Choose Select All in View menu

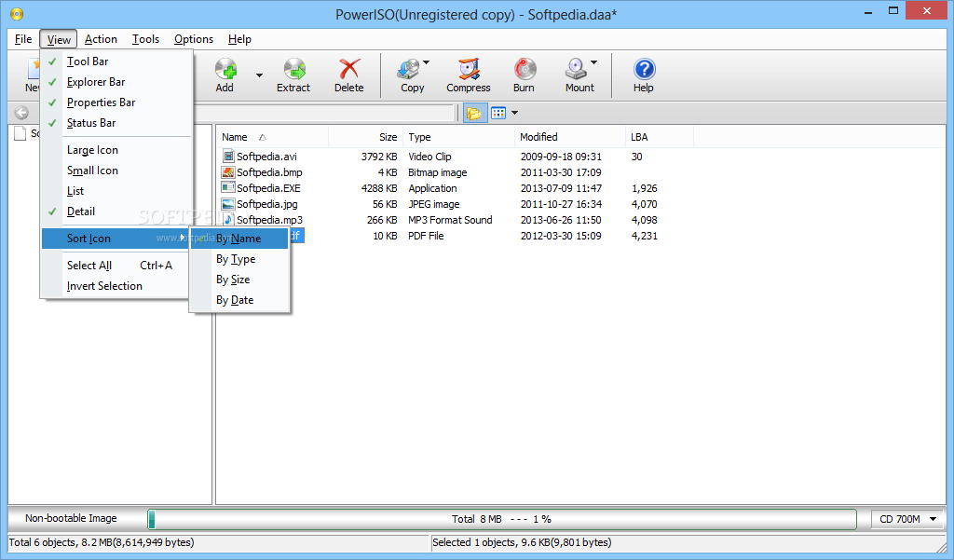116,266
